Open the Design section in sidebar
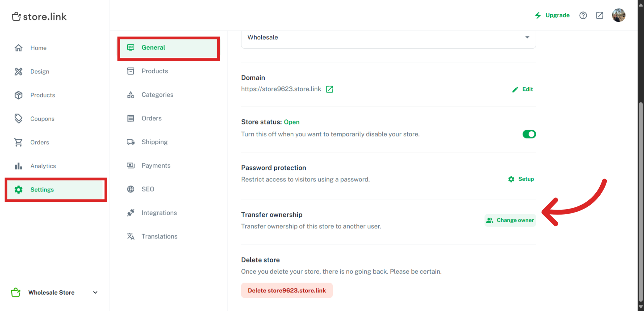 point(40,72)
